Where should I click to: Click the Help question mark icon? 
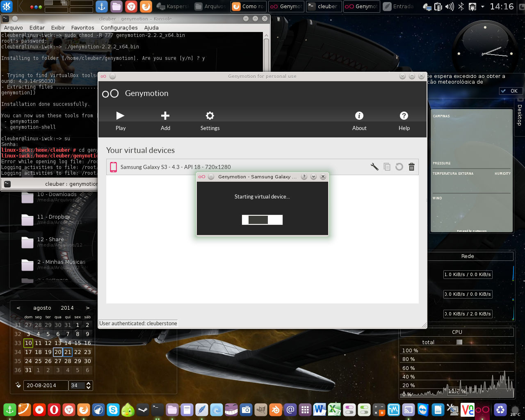(x=404, y=116)
